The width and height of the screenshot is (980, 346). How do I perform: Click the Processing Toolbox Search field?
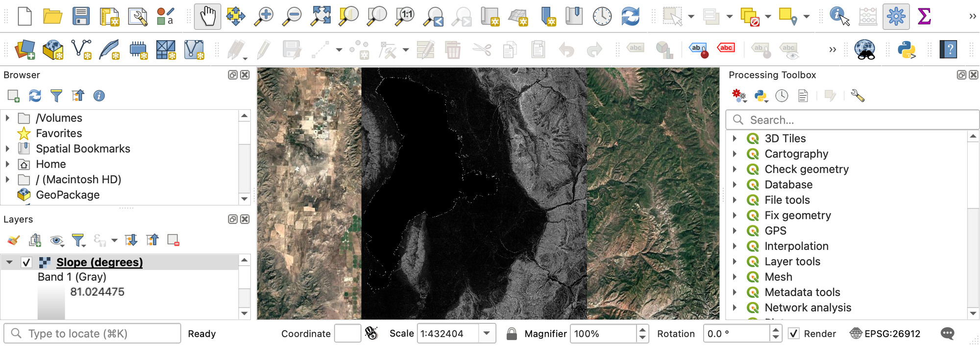point(852,120)
